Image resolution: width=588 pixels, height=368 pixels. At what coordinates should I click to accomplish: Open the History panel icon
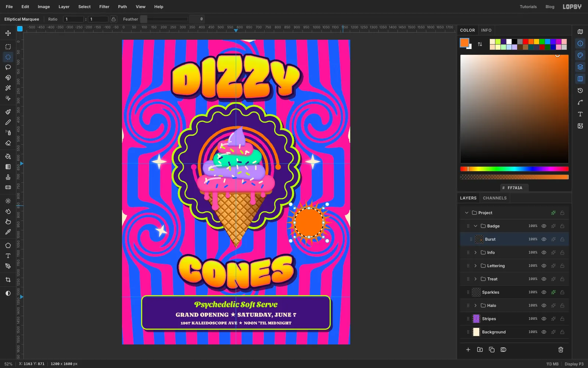(580, 91)
